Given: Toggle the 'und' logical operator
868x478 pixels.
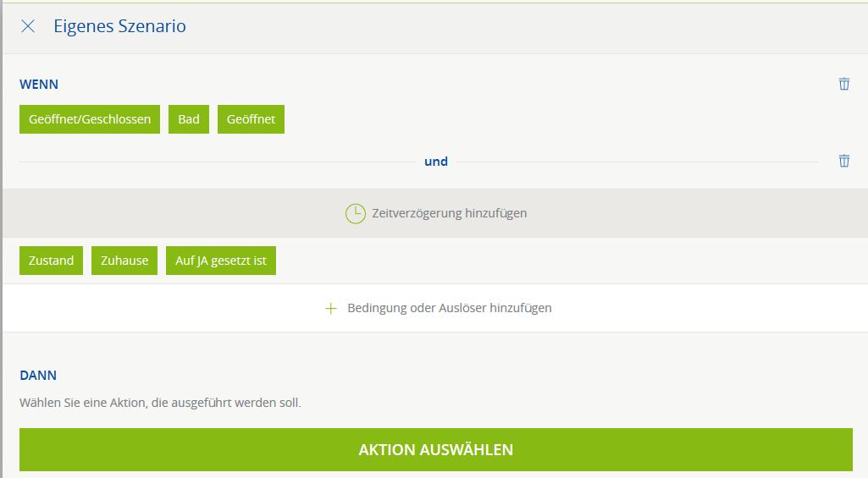Looking at the screenshot, I should [435, 161].
